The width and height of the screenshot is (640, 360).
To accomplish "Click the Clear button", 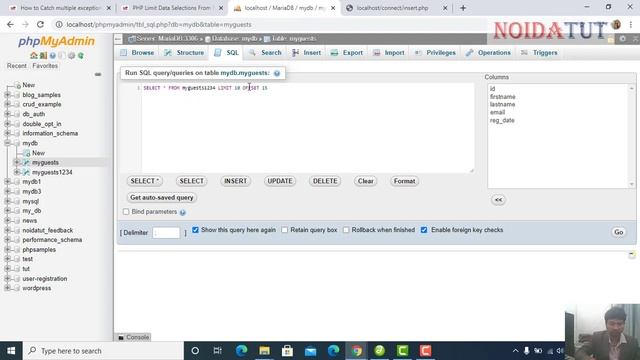I will tap(366, 181).
